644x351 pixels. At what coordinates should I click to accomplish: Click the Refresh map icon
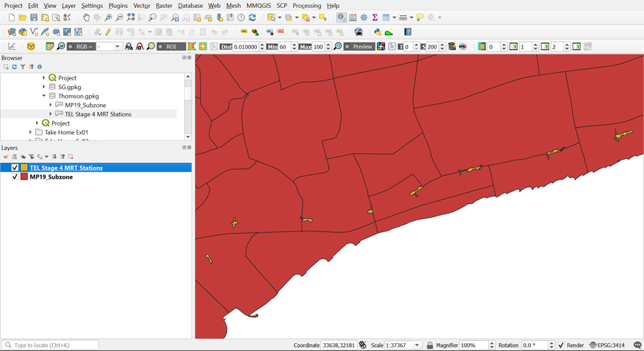[x=252, y=18]
